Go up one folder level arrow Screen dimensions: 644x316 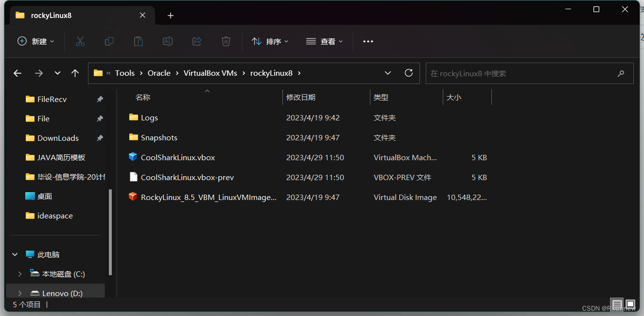pos(75,73)
